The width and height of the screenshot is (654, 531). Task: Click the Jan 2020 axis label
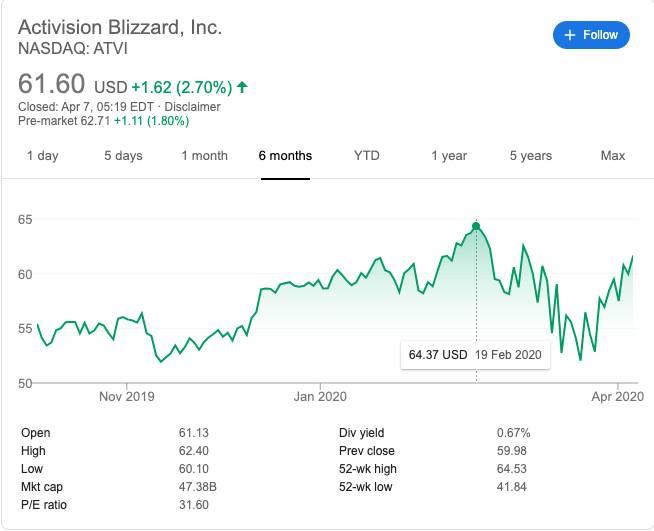tap(319, 397)
